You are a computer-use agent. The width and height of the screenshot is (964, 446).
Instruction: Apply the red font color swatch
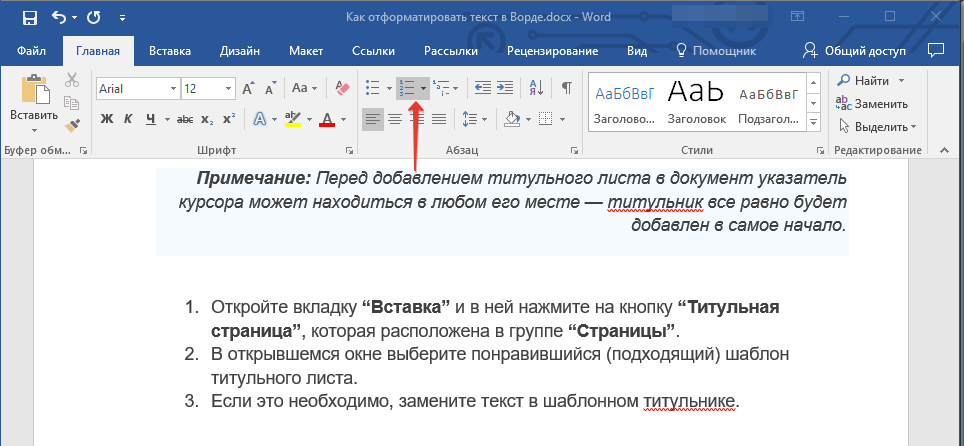[x=326, y=121]
